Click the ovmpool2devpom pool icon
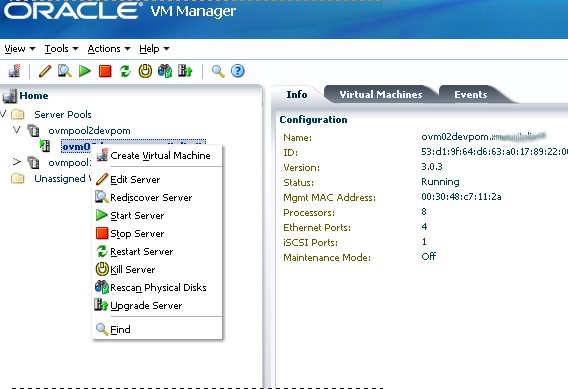 (33, 131)
